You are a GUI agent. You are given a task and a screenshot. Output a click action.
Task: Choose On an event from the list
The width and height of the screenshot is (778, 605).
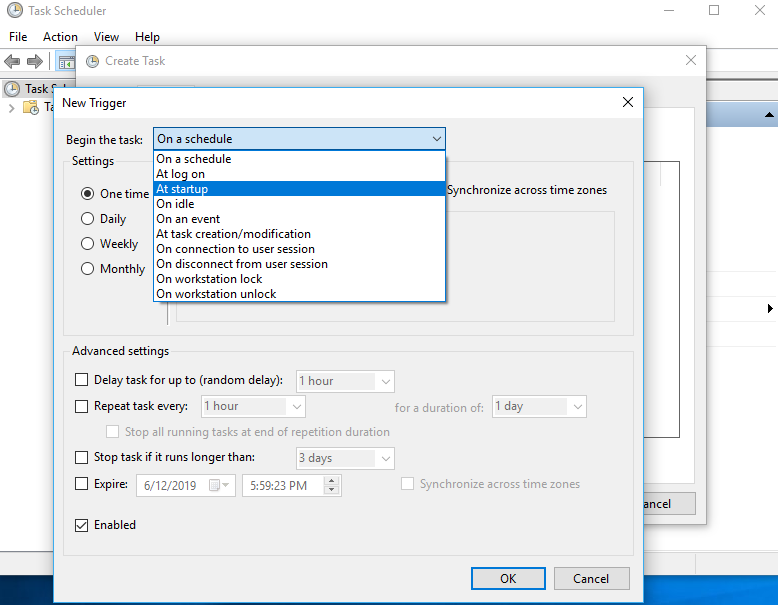click(x=299, y=219)
